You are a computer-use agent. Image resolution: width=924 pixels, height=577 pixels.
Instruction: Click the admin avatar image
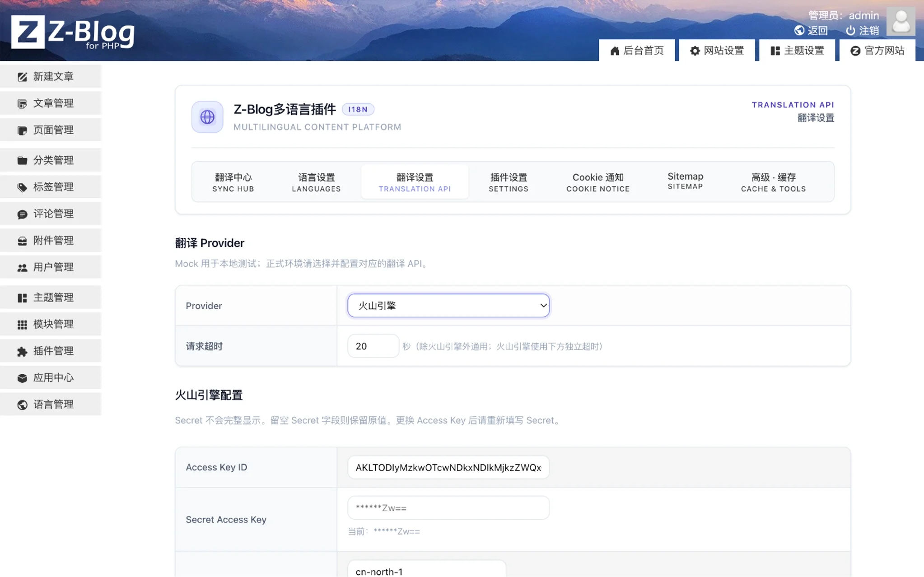[901, 21]
